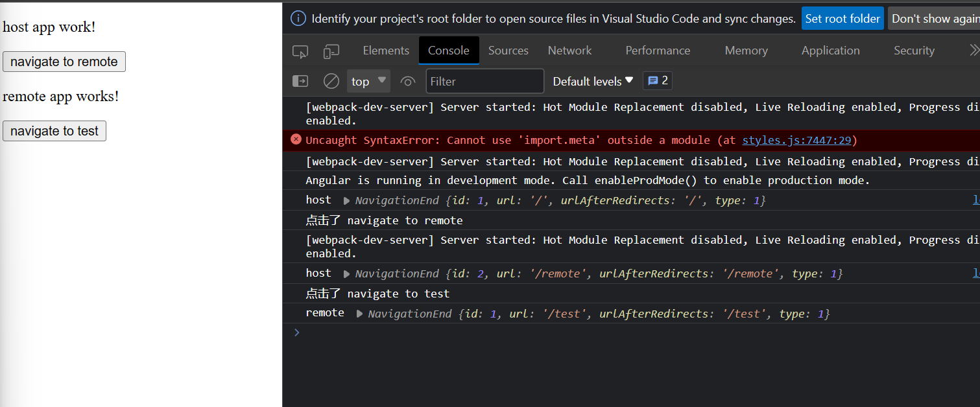Click the console Filter input field
The width and height of the screenshot is (980, 407).
click(484, 81)
